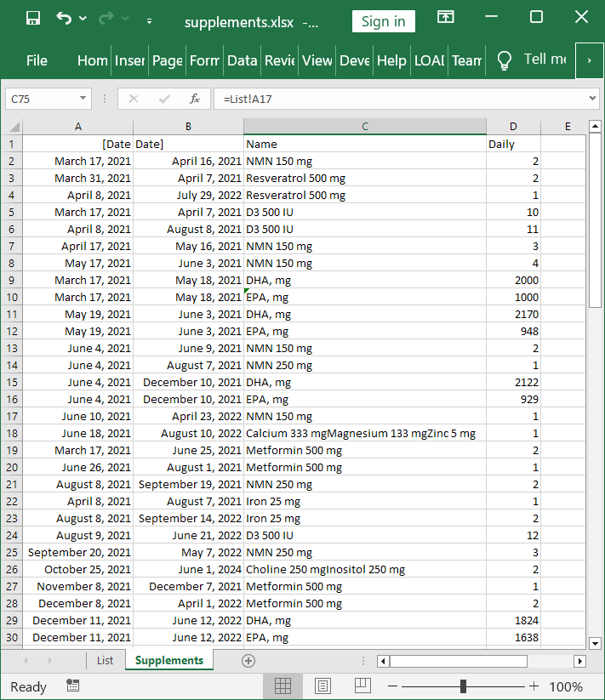Click the zoom slider handle
605x700 pixels.
(463, 686)
